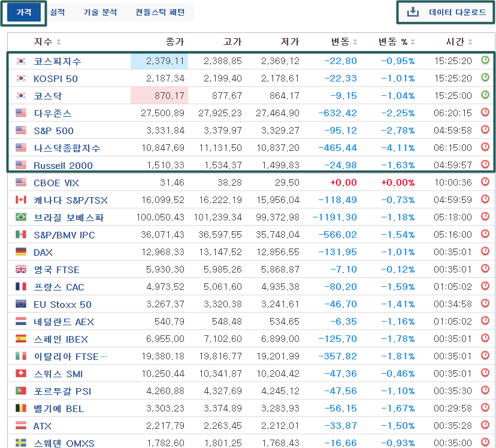
Task: Click the download icon beside 데이터 다운로드
Action: [x=413, y=13]
